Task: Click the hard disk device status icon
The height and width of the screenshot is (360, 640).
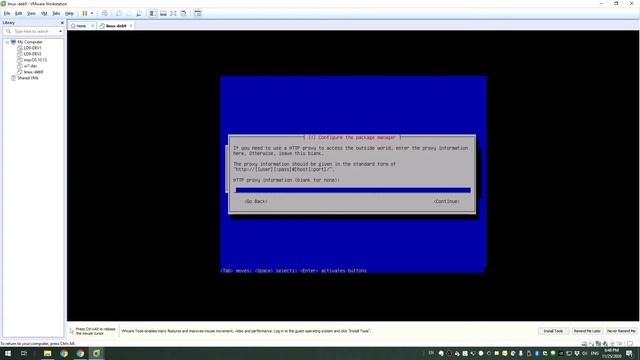Action: pyautogui.click(x=584, y=344)
